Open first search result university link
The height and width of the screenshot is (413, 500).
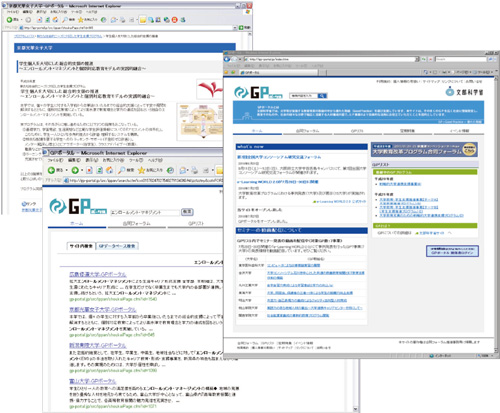[98, 274]
